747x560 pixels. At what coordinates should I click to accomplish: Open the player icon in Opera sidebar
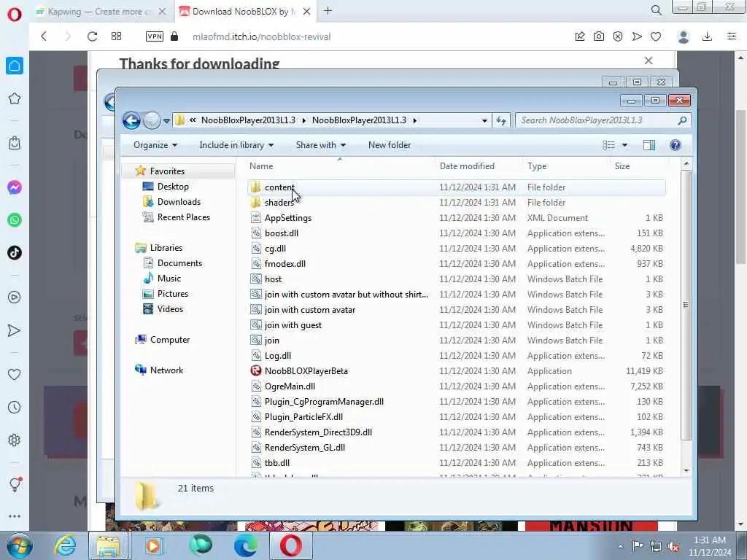coord(15,297)
